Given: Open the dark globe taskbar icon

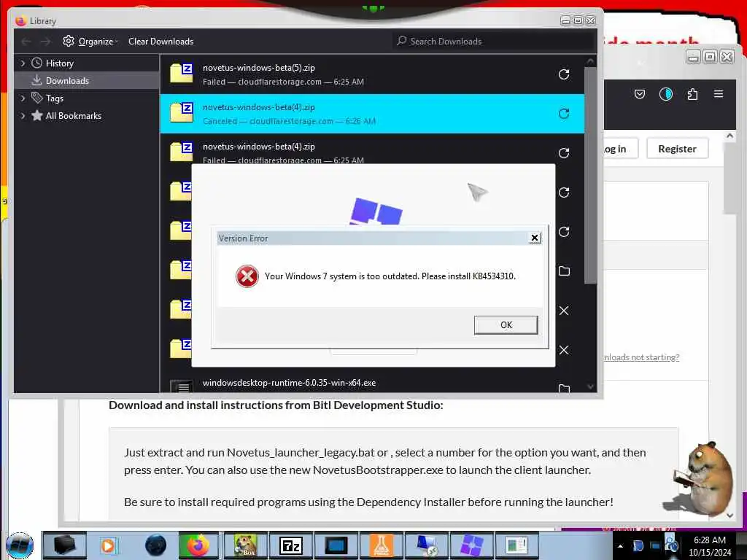Looking at the screenshot, I should tap(156, 545).
